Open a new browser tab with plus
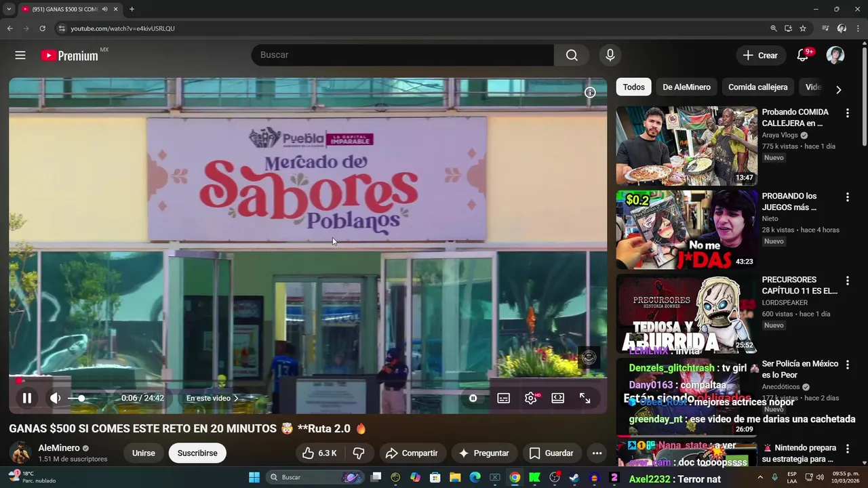 click(x=132, y=9)
